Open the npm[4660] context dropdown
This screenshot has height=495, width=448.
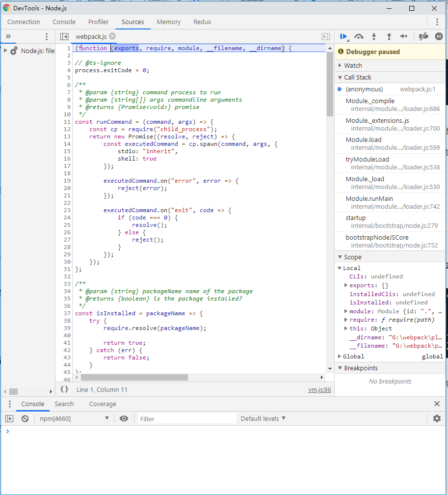pos(74,418)
